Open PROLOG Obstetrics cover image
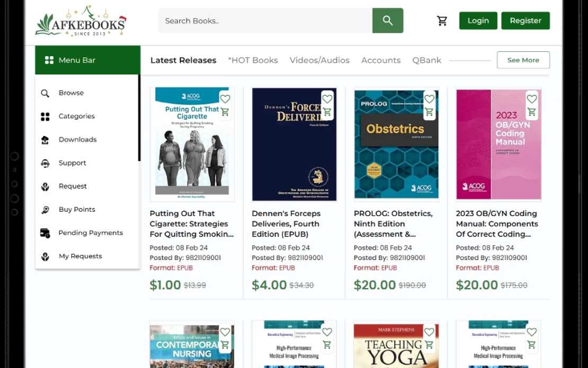This screenshot has height=368, width=588. pyautogui.click(x=396, y=144)
